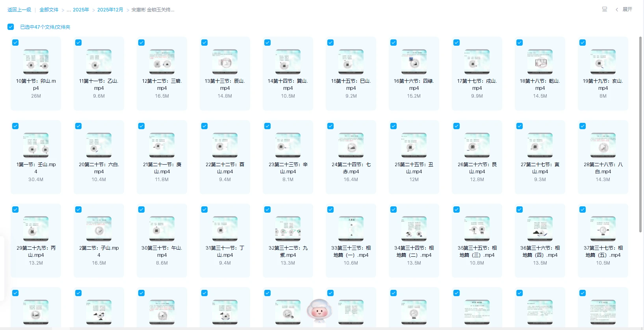Image resolution: width=644 pixels, height=330 pixels.
Task: Select thumbnail of 37第三十七节：相地篇（五）.mp4
Action: (603, 229)
